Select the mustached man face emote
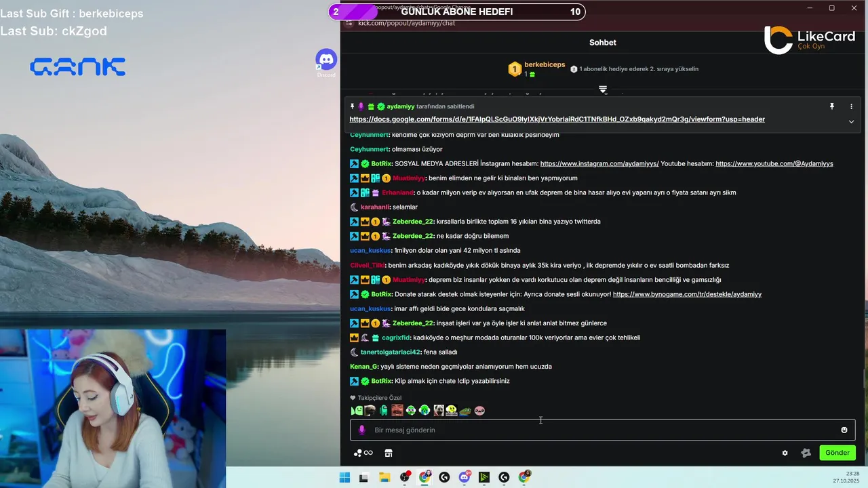This screenshot has height=488, width=868. (x=397, y=410)
